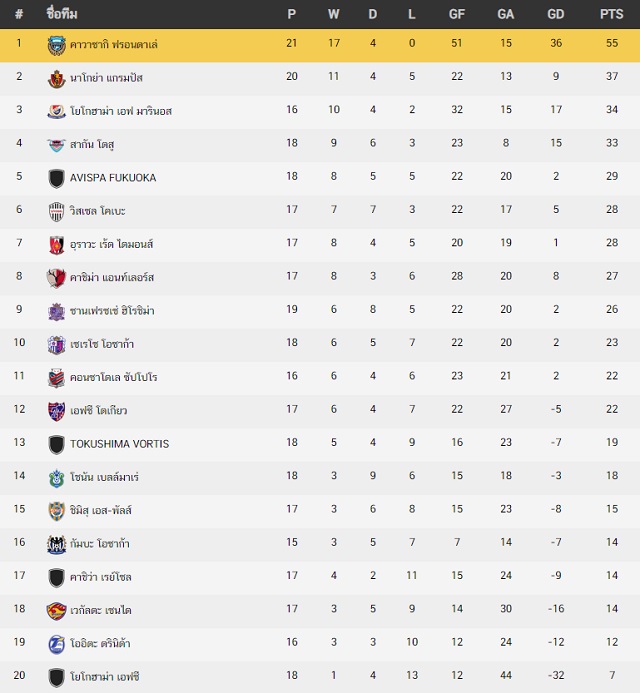
Task: Click the W column header
Action: [x=334, y=14]
